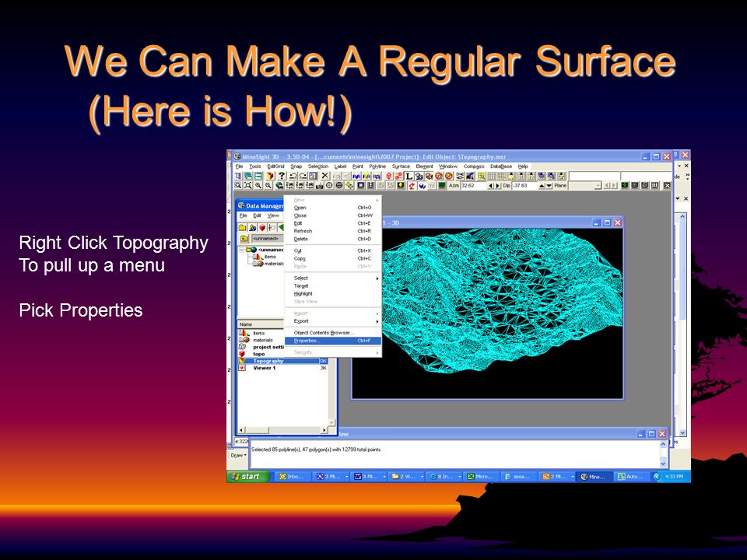Click the Azm value field 32.62

coord(474,185)
